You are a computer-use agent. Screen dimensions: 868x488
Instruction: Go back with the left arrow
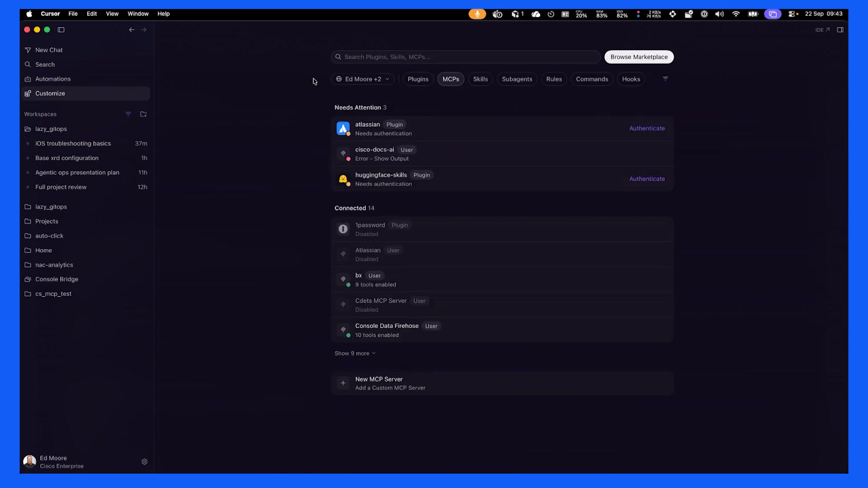[132, 30]
